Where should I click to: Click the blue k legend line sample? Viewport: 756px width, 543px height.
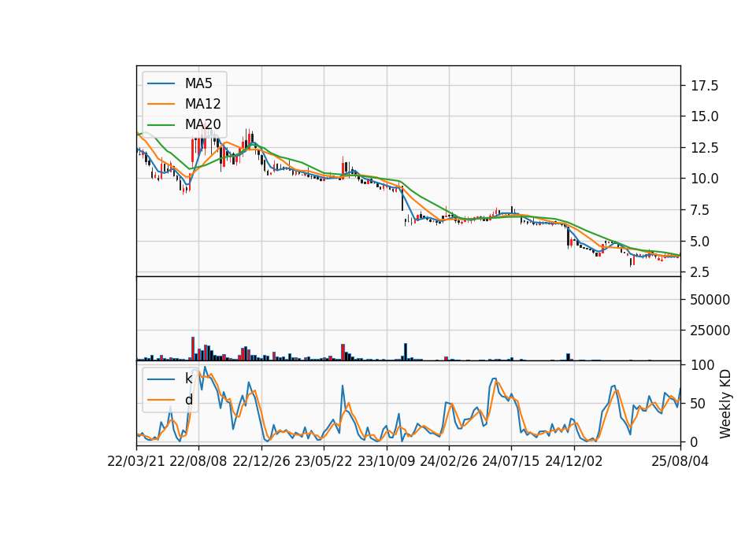pyautogui.click(x=161, y=379)
